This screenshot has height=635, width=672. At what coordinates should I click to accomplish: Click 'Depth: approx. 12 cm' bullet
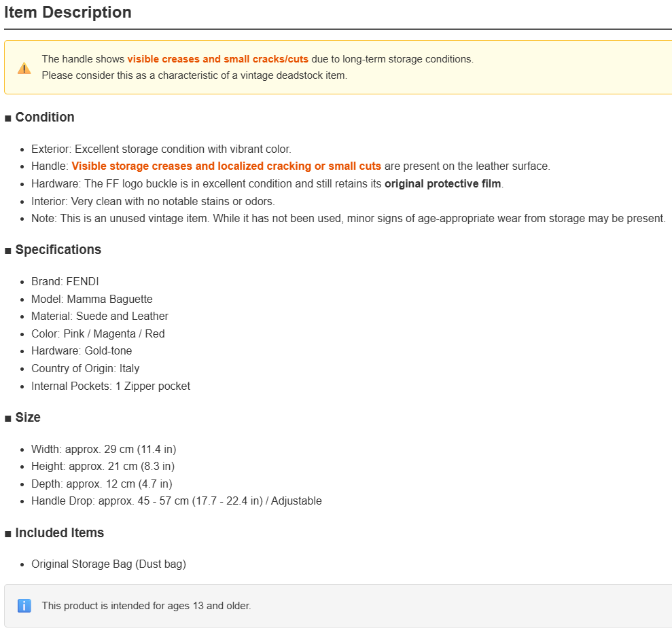(x=101, y=484)
